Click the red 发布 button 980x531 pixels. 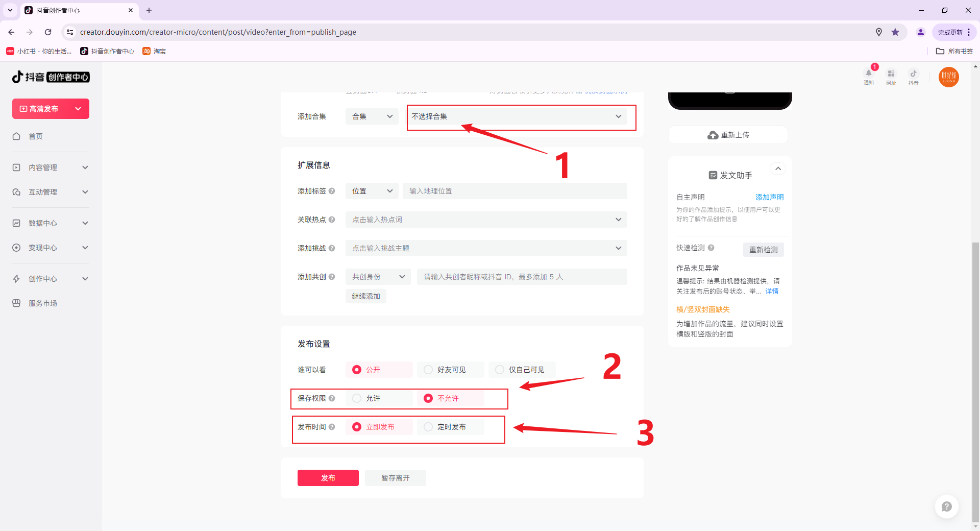coord(328,478)
